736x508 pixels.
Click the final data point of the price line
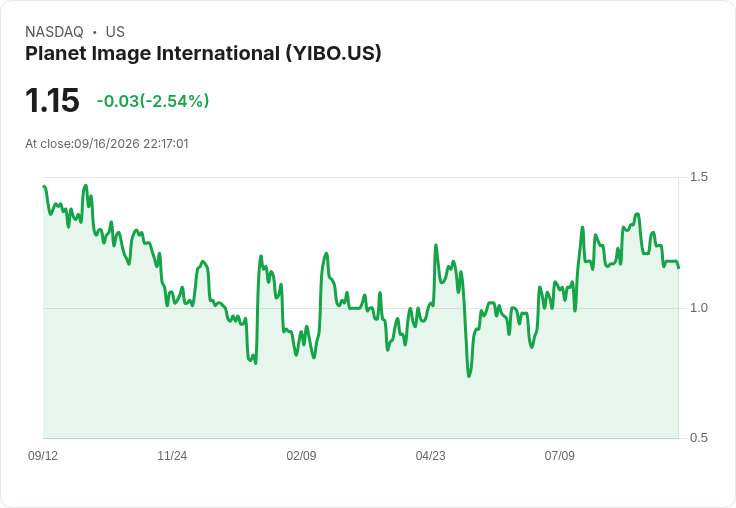click(679, 268)
